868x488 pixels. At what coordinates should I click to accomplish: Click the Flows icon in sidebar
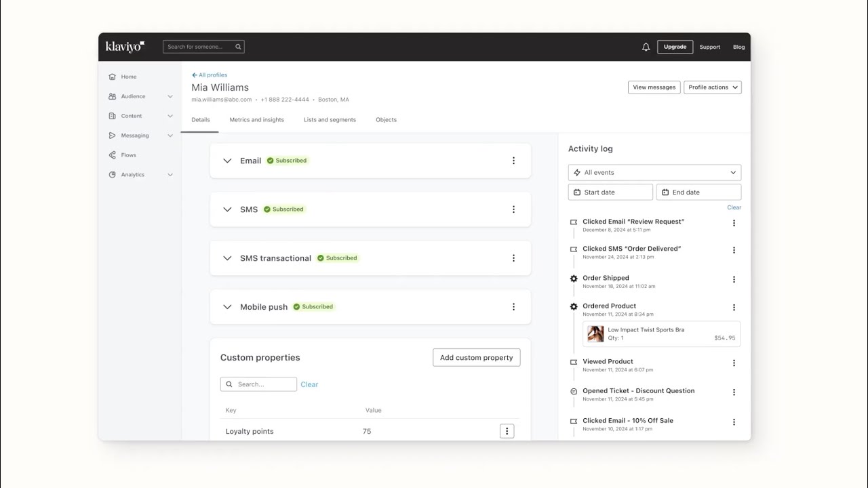click(113, 155)
